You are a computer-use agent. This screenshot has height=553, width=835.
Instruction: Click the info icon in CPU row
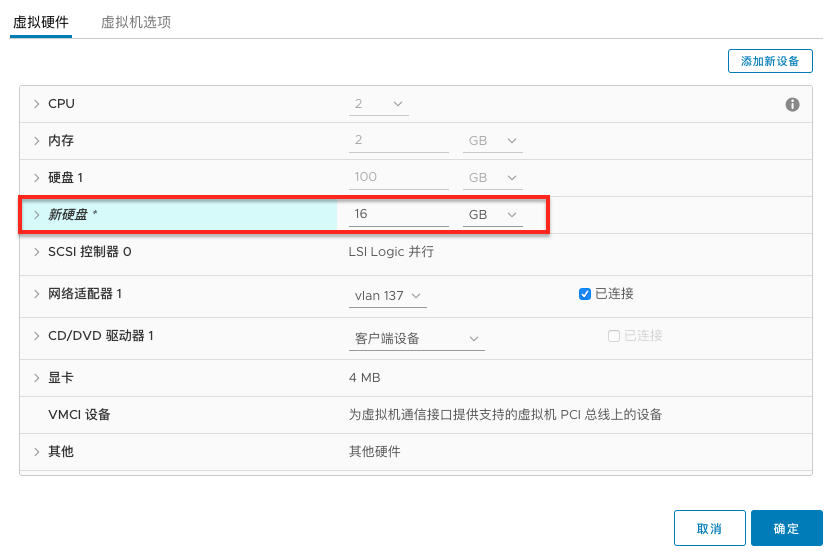pyautogui.click(x=792, y=104)
